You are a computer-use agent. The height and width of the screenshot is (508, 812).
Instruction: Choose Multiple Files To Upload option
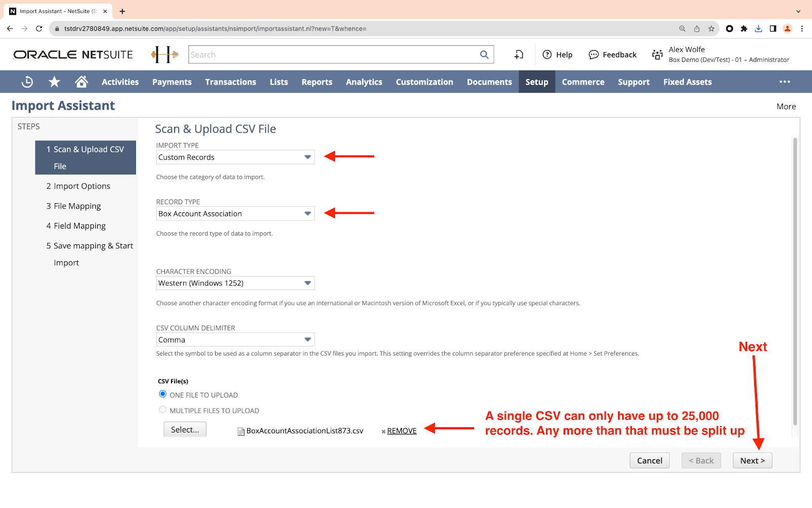[163, 410]
